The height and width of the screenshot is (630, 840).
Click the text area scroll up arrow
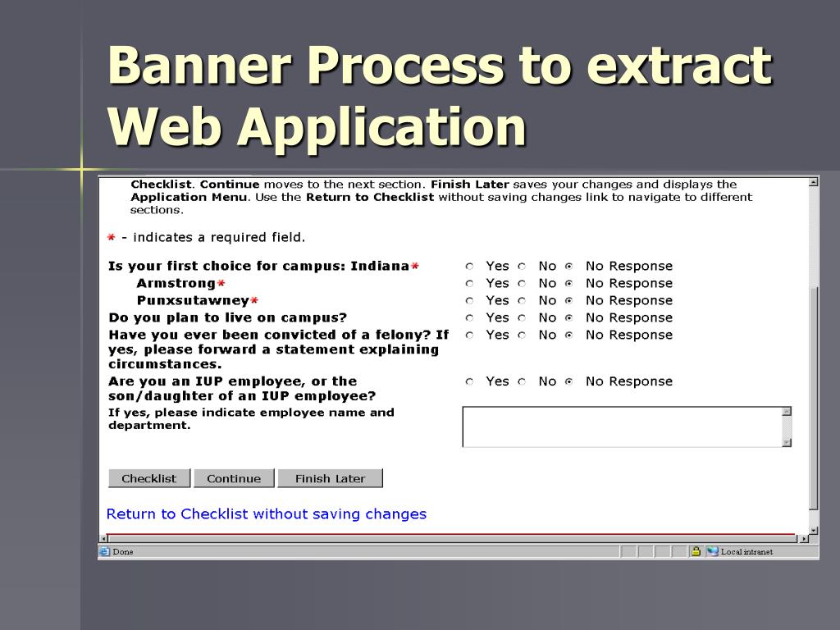787,412
